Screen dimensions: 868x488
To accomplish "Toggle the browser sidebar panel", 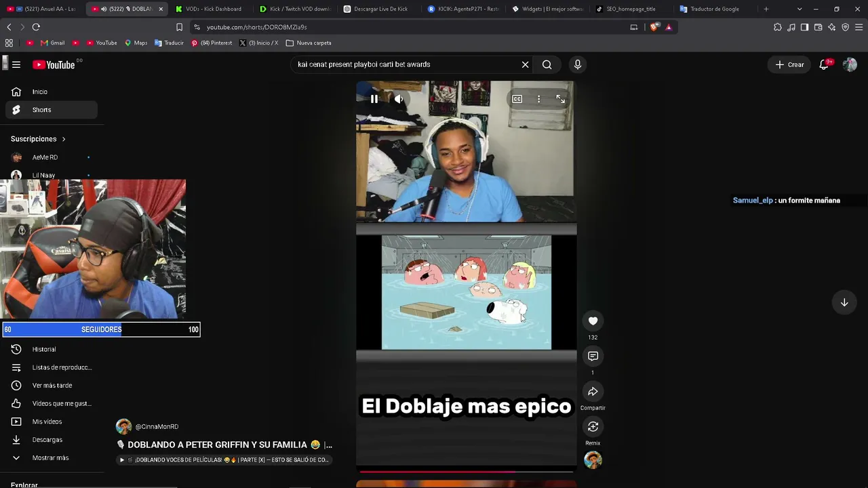I will tap(804, 27).
